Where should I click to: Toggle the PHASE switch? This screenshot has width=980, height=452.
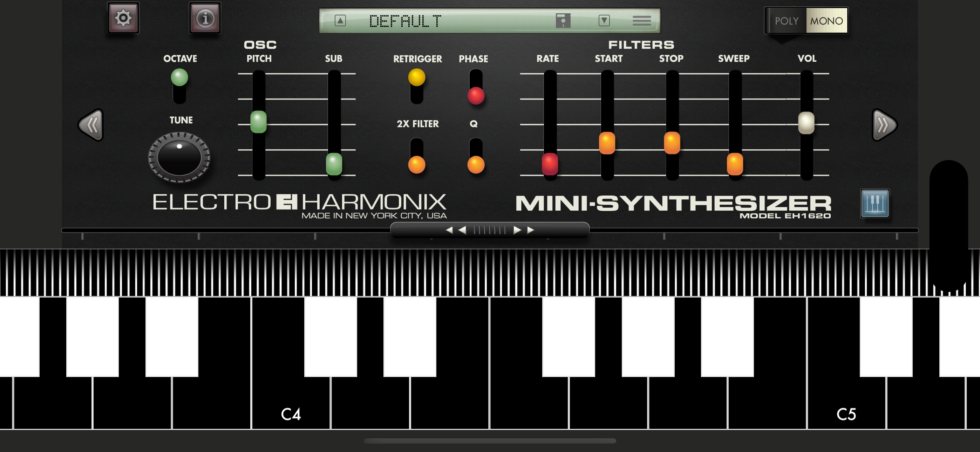click(x=476, y=87)
